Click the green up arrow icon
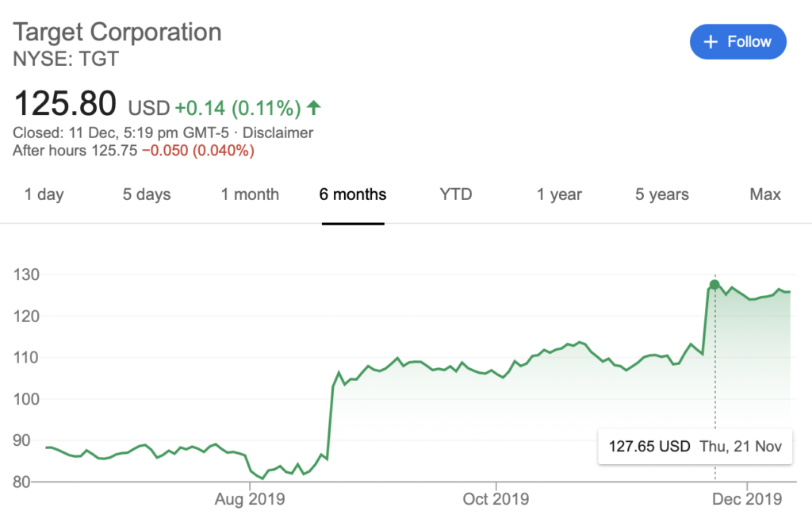Viewport: 812px width, 530px height. click(x=314, y=108)
